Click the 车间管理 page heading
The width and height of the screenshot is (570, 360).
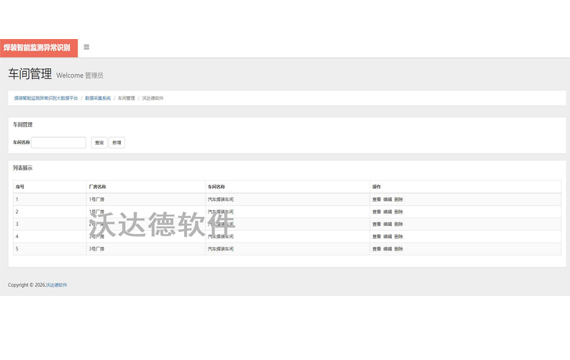pyautogui.click(x=30, y=74)
